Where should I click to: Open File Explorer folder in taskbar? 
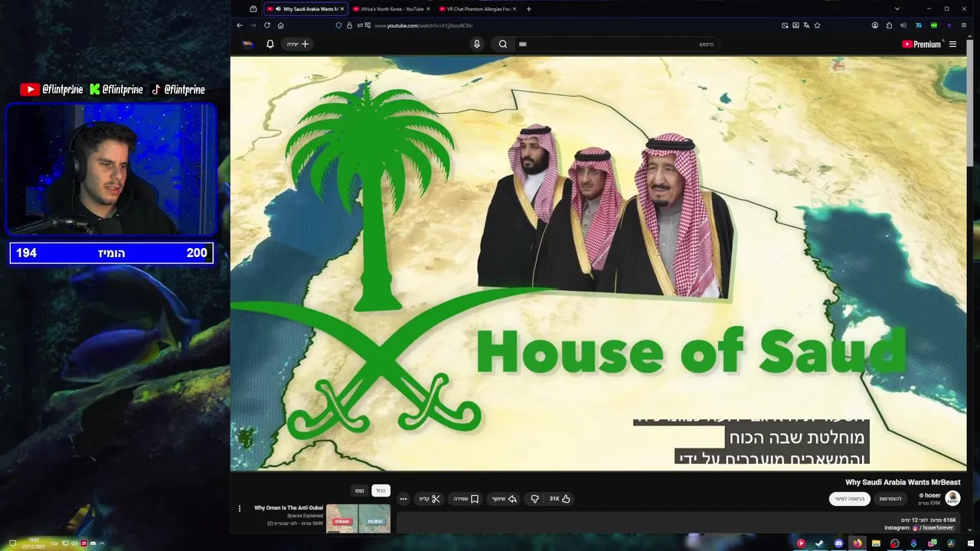[876, 543]
